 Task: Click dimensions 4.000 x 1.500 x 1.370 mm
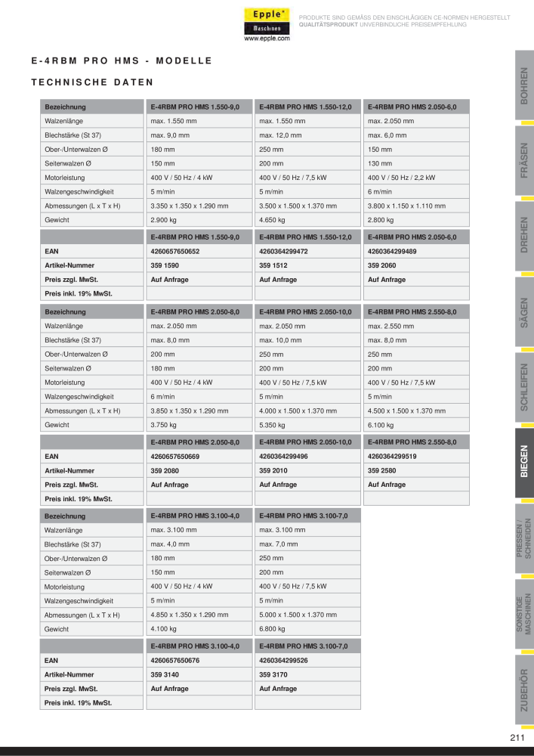(298, 411)
